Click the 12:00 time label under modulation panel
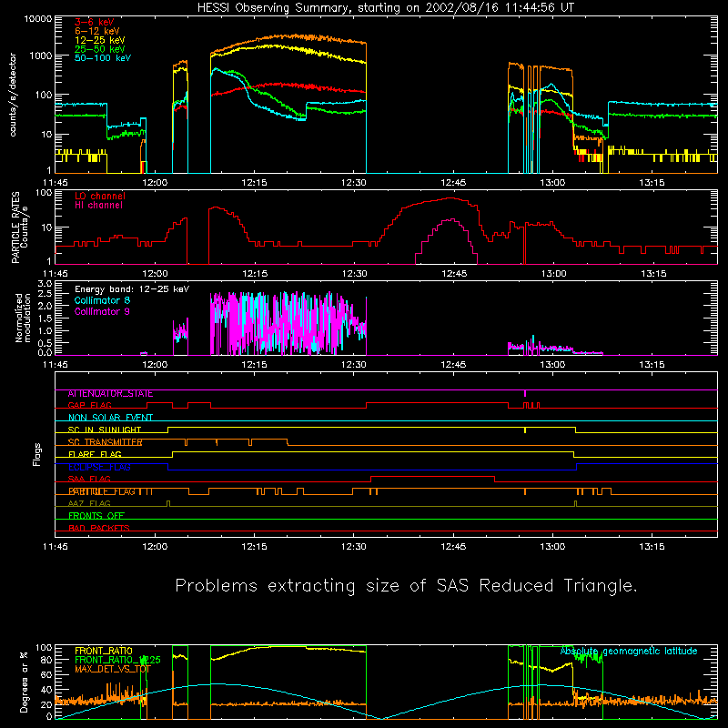 pyautogui.click(x=155, y=365)
